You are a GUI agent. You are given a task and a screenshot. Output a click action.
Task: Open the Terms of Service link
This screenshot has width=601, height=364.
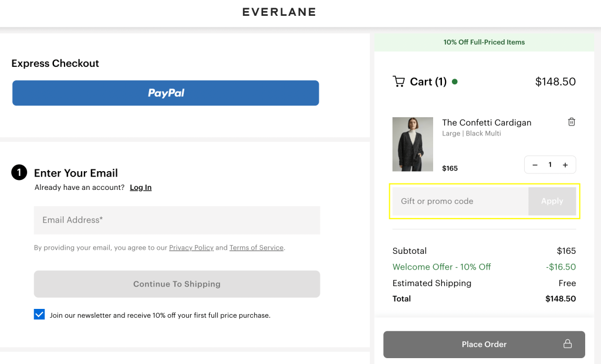tap(256, 248)
